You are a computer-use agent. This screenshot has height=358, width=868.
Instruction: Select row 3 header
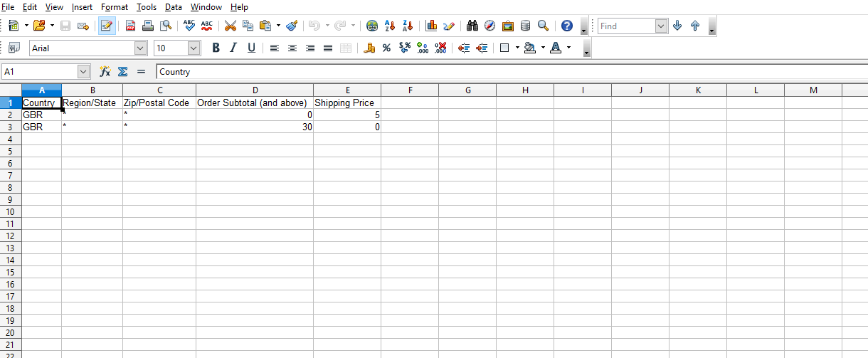point(11,127)
